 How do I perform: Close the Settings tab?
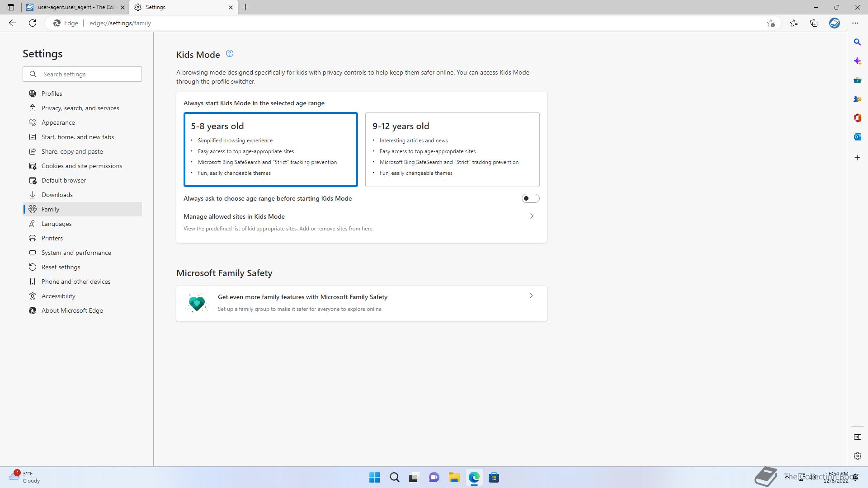pyautogui.click(x=231, y=7)
